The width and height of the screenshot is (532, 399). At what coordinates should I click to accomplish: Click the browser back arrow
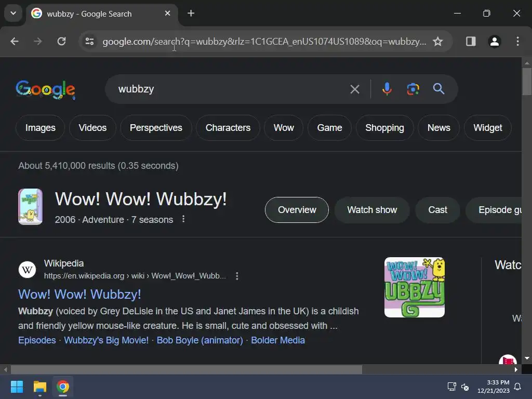tap(15, 42)
